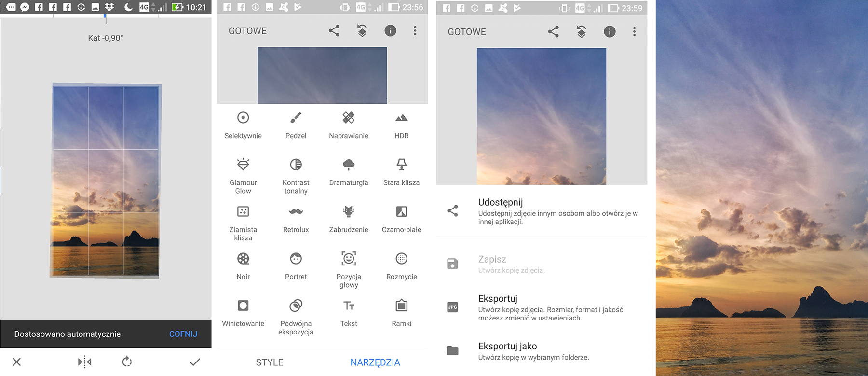Select the HDR filter
The image size is (868, 376).
pos(401,125)
